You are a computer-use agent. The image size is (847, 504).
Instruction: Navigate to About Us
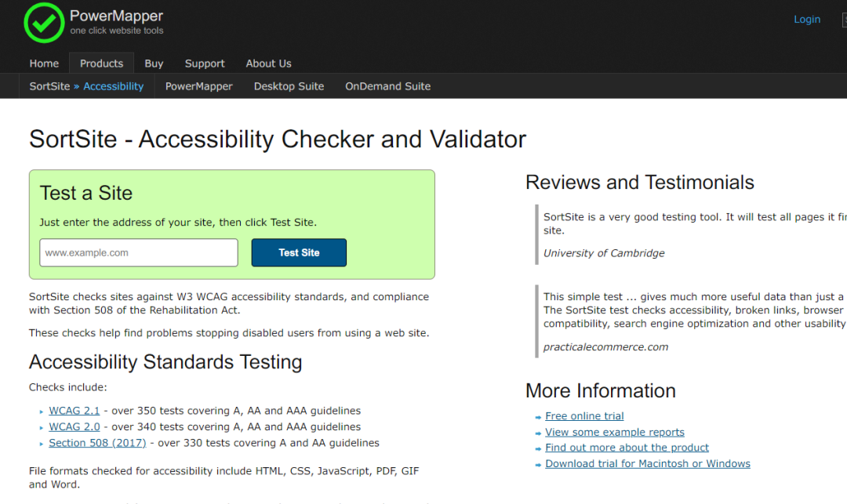[x=268, y=63]
